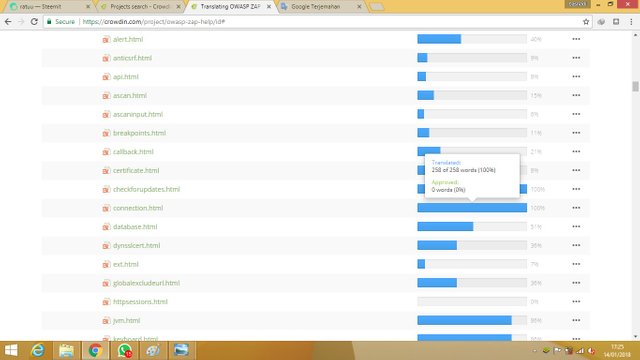640x360 pixels.
Task: Open the ascaninput.html file
Action: coord(138,114)
